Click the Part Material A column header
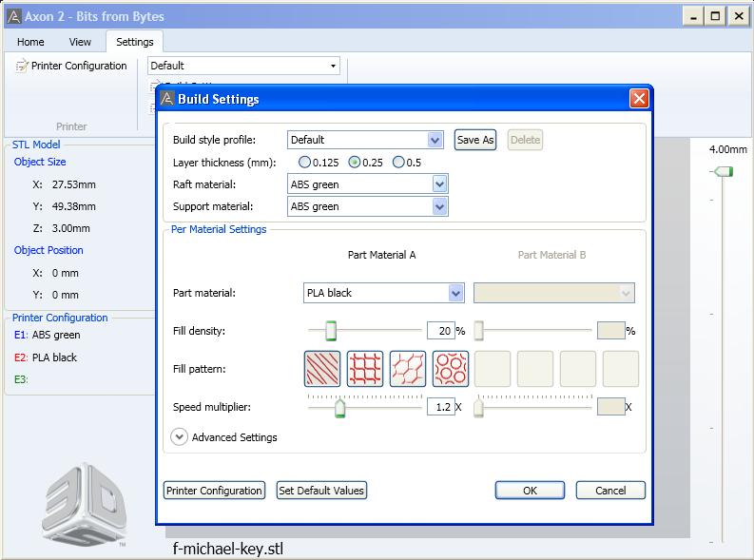This screenshot has height=560, width=754. (382, 255)
